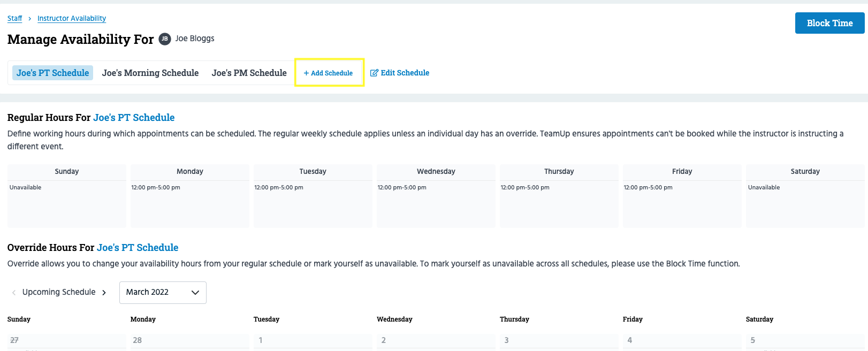The image size is (868, 351).
Task: Click Joe's PT Schedule link in Regular Hours
Action: [134, 118]
